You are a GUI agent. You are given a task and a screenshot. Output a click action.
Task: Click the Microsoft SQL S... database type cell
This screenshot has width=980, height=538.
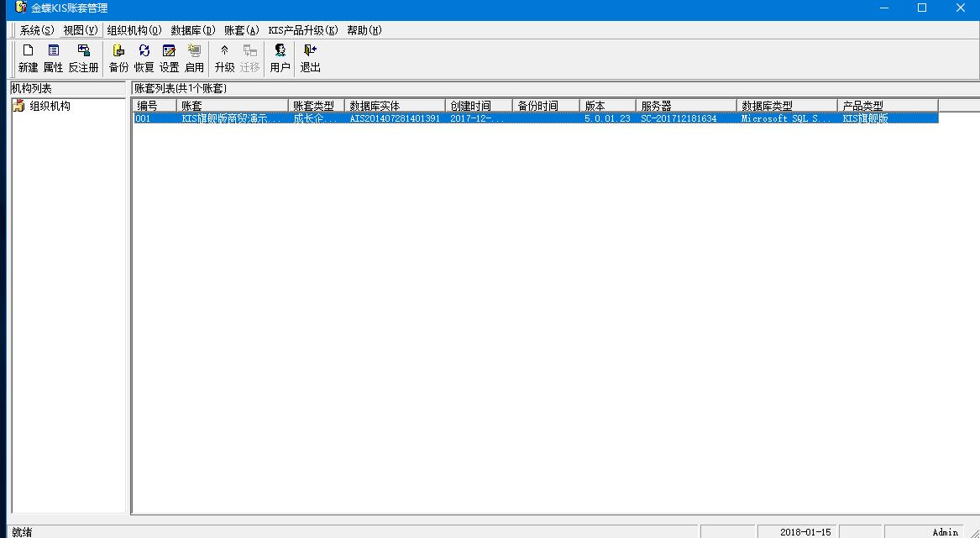788,118
